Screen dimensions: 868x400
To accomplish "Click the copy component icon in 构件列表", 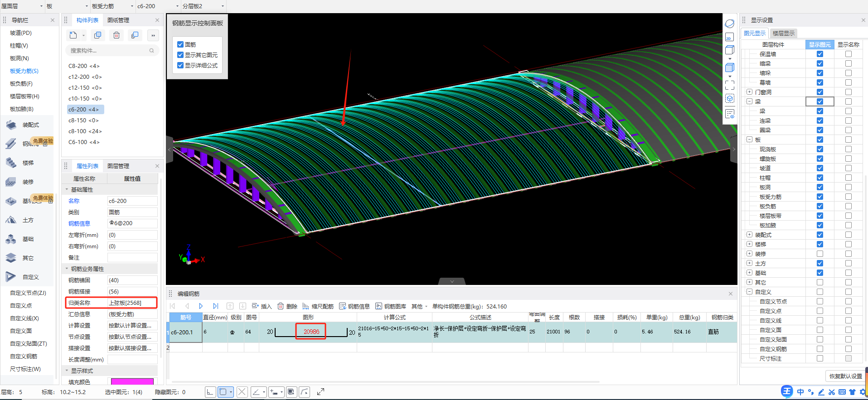I will 97,35.
